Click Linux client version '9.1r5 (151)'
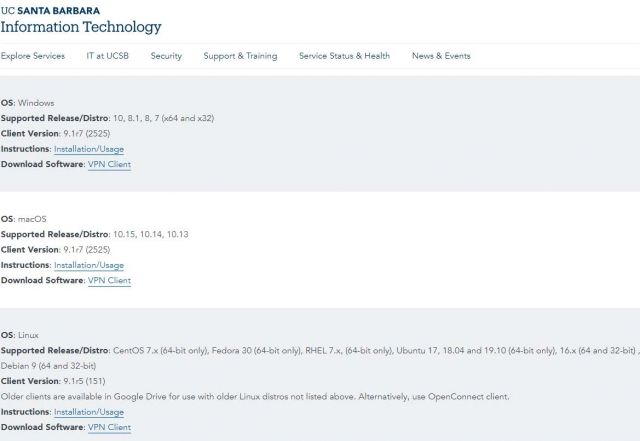 [x=84, y=381]
